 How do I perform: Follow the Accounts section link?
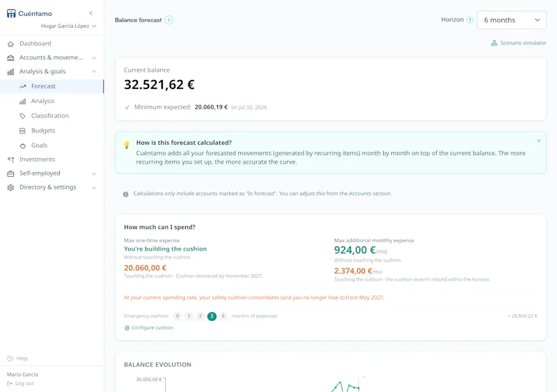point(360,194)
